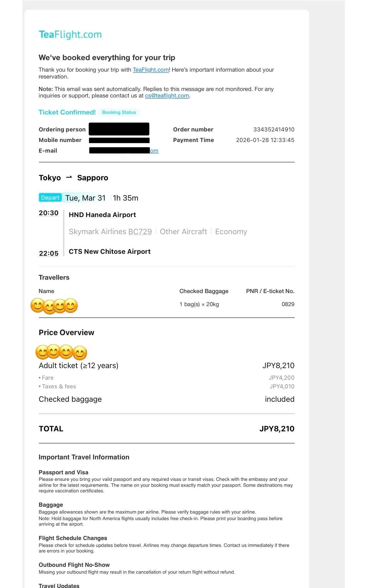This screenshot has height=588, width=367.
Task: Select the order number 334352414910
Action: 274,130
